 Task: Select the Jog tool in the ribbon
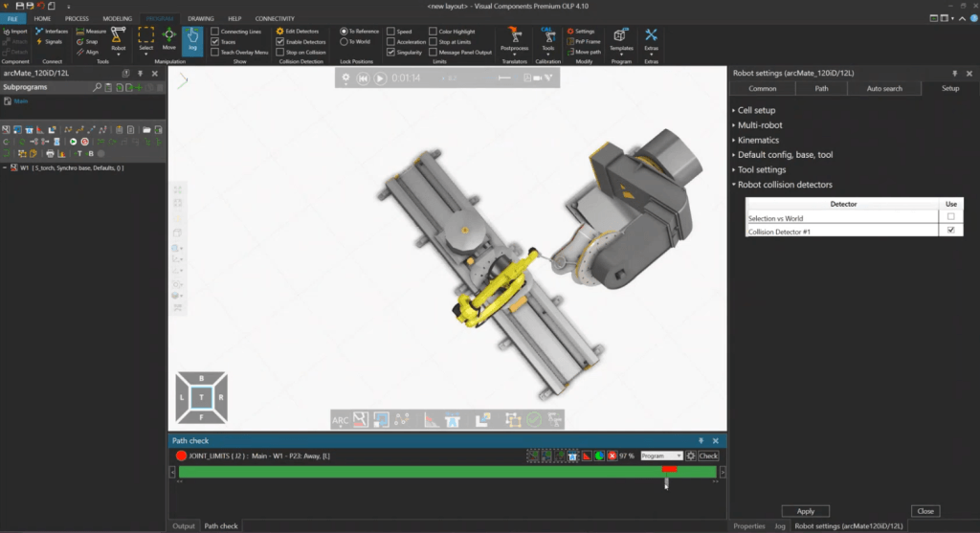coord(192,40)
